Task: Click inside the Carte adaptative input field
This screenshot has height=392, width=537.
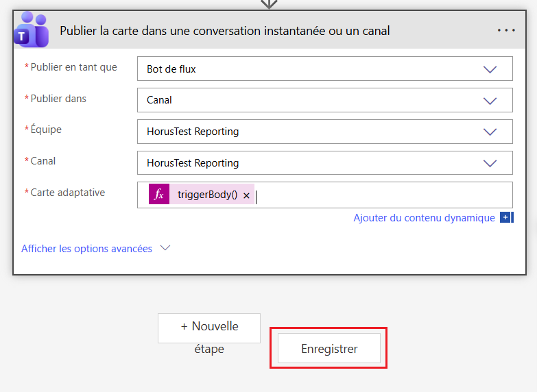Action: (x=377, y=195)
